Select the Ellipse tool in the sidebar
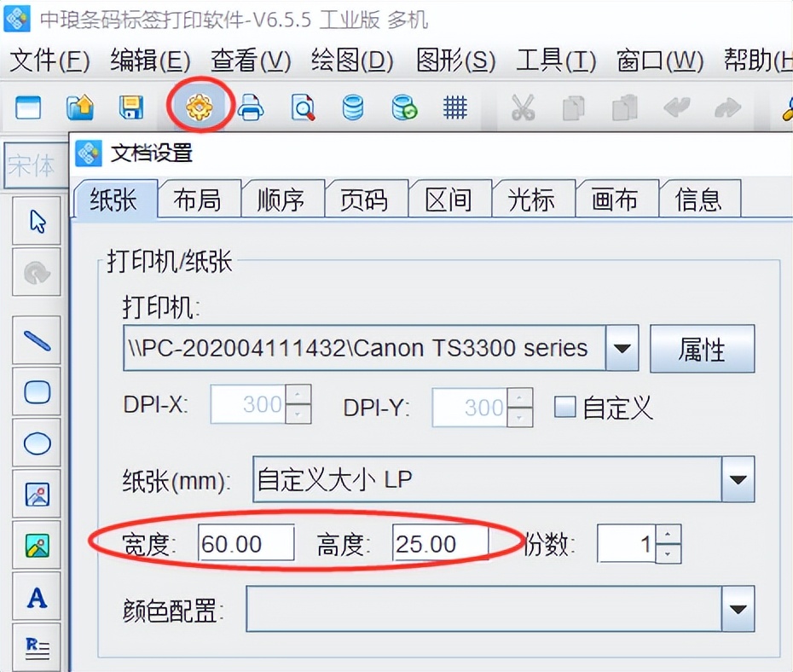 36,443
